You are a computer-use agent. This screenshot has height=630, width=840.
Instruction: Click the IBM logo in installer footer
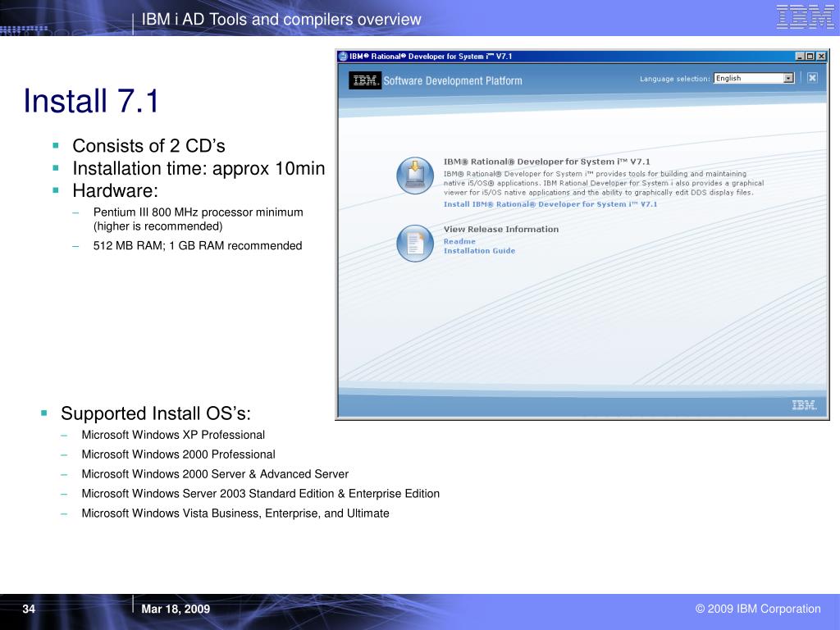point(804,405)
